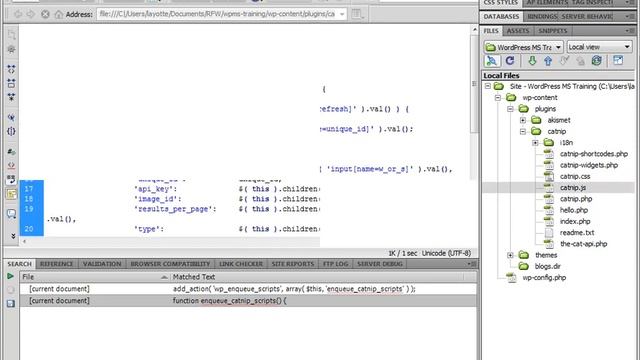Click the Check Out files icon
Image resolution: width=640 pixels, height=360 pixels.
pyautogui.click(x=564, y=61)
